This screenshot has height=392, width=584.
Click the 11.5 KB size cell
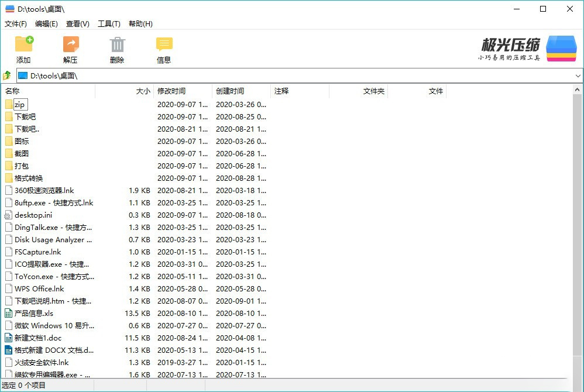coord(138,338)
